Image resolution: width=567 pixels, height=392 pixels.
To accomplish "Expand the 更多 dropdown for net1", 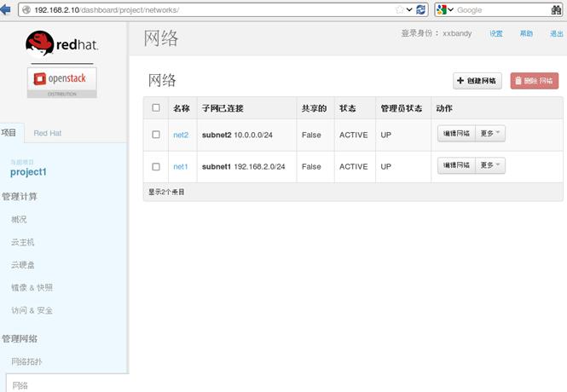I will point(490,165).
